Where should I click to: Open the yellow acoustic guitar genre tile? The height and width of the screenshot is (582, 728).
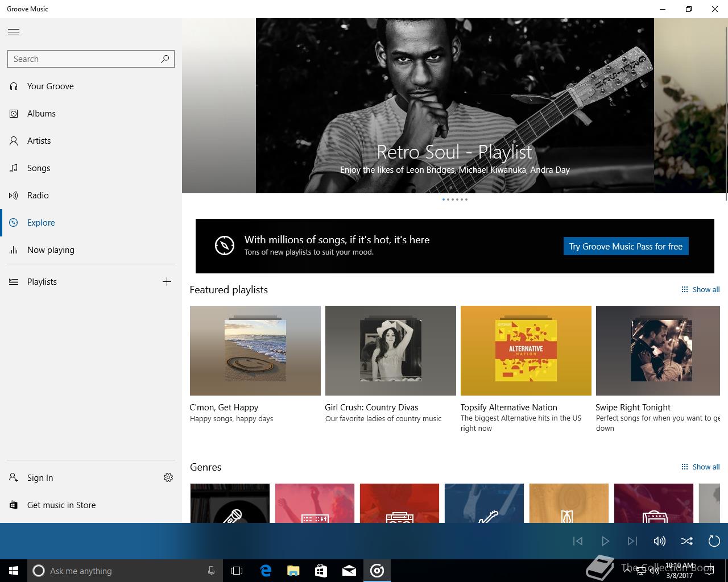pyautogui.click(x=569, y=503)
